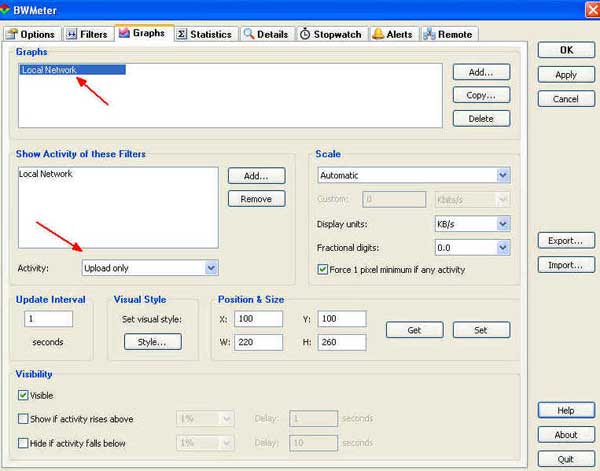Click the Details magnifier icon
The image size is (600, 471).
[249, 34]
